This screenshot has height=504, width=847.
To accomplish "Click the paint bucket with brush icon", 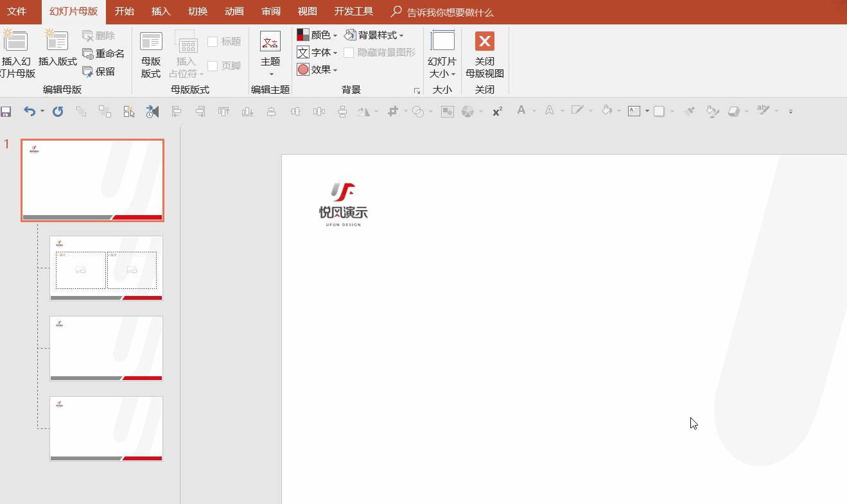I will [x=712, y=112].
